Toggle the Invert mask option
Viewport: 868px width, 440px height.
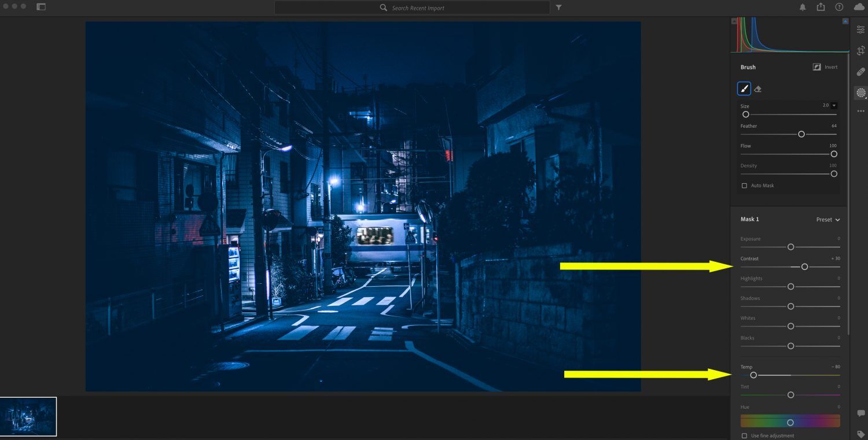click(x=825, y=67)
